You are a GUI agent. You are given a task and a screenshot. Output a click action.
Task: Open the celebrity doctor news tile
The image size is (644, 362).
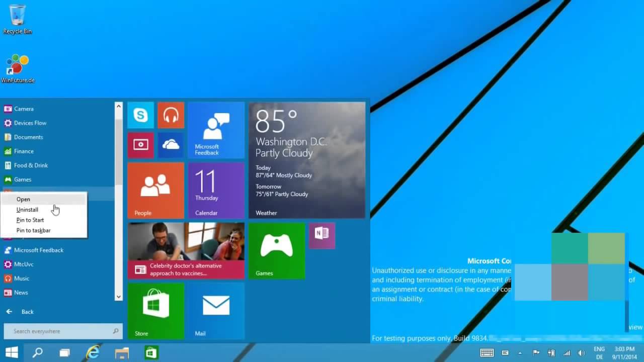point(186,251)
